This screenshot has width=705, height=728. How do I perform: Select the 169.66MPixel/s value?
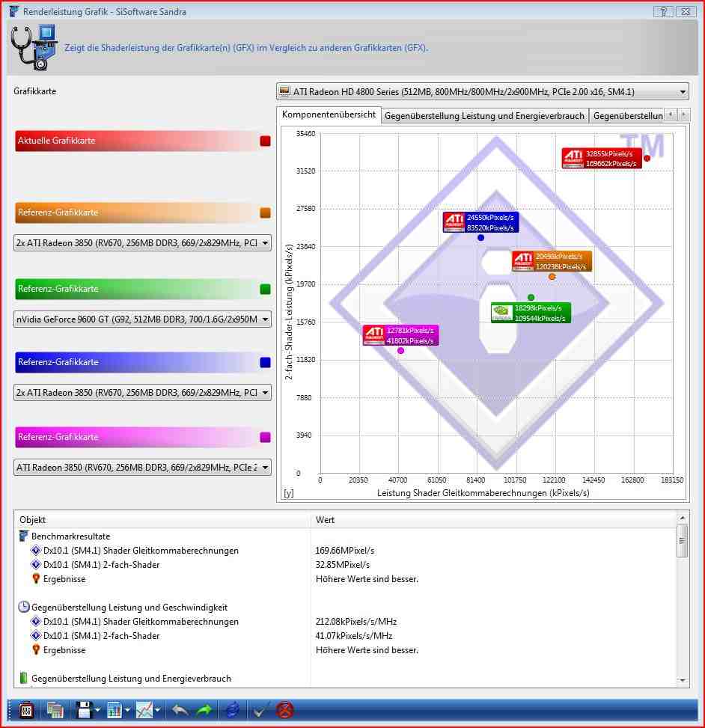coord(345,551)
